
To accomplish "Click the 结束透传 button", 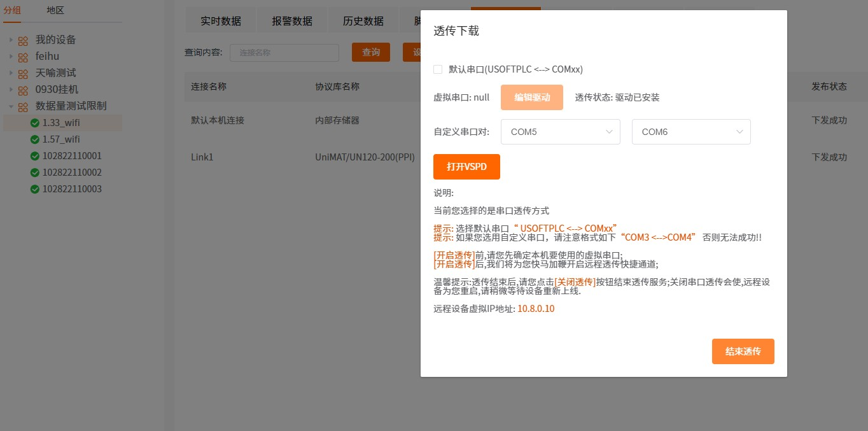I will pyautogui.click(x=743, y=351).
